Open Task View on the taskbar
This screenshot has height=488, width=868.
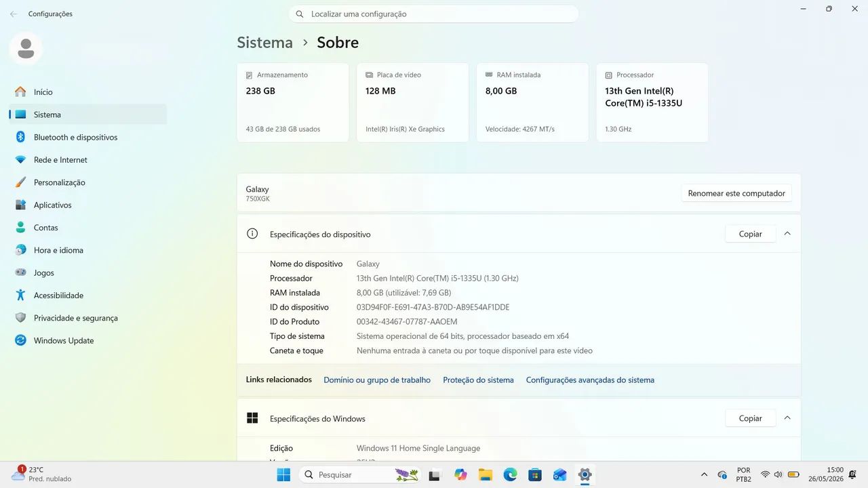(x=435, y=474)
